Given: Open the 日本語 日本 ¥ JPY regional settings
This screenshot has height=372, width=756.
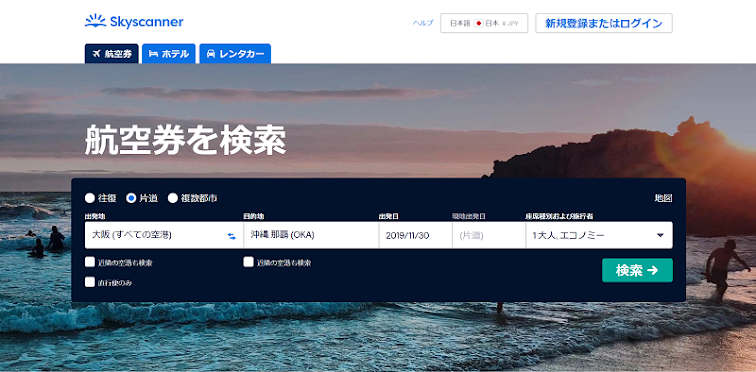Looking at the screenshot, I should pos(484,23).
